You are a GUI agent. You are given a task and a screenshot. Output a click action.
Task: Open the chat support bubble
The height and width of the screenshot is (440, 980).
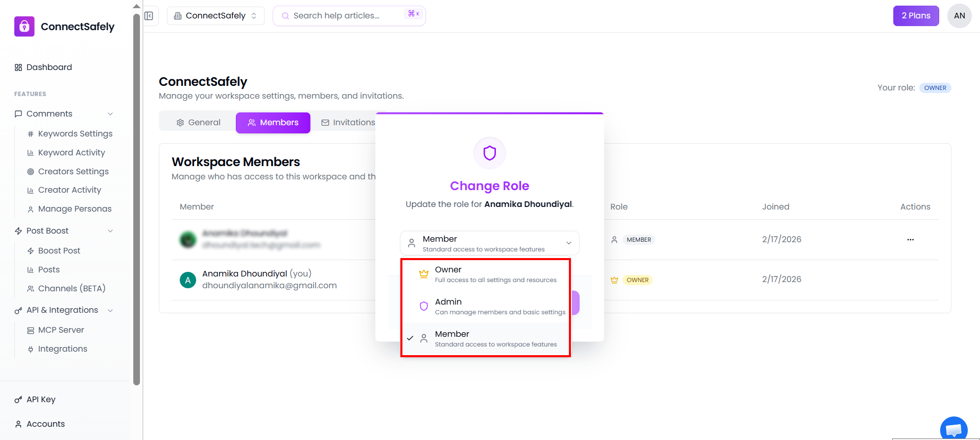click(x=953, y=429)
